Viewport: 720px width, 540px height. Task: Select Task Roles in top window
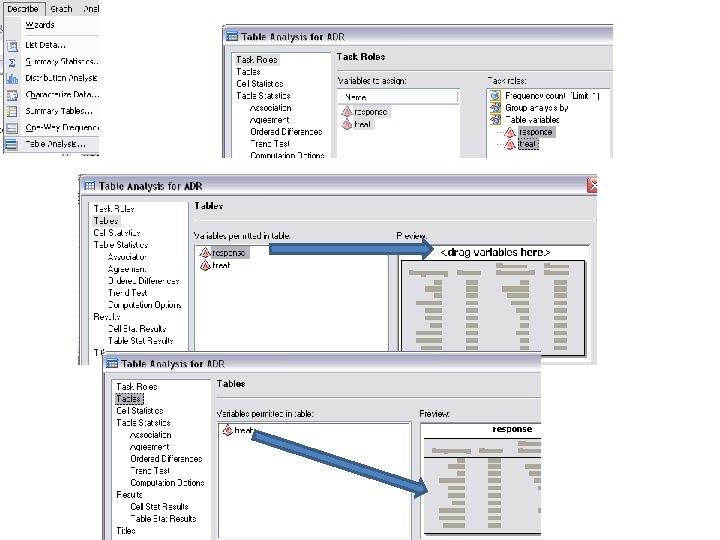[x=257, y=60]
